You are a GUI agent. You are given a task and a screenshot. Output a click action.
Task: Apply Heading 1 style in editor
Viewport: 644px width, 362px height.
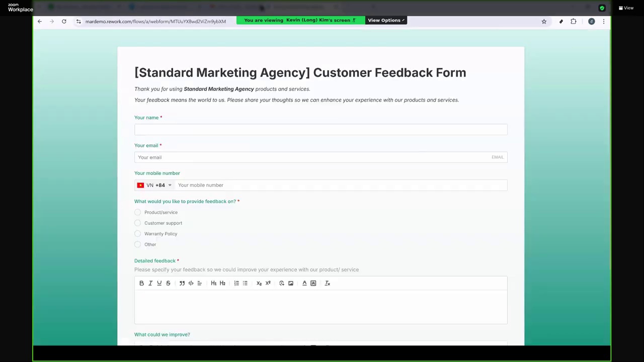[x=213, y=283]
